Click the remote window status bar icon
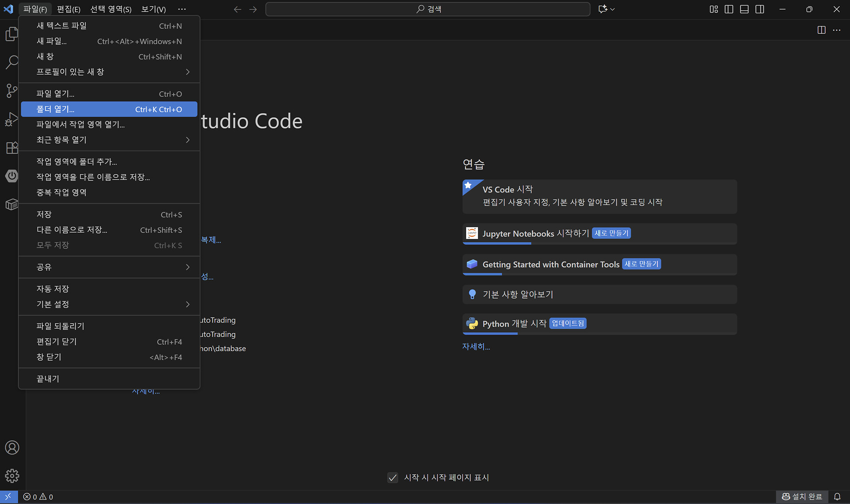Image resolution: width=850 pixels, height=504 pixels. [x=8, y=496]
